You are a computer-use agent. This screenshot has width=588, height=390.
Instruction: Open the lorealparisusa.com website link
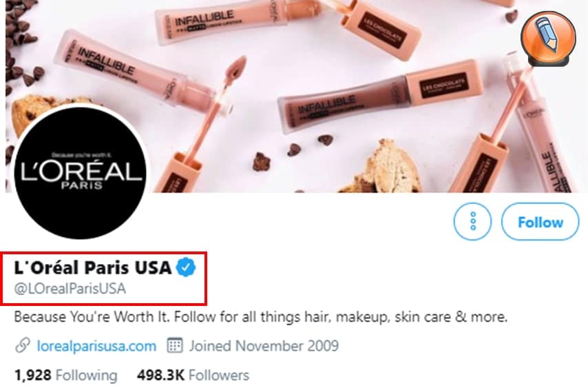point(96,346)
